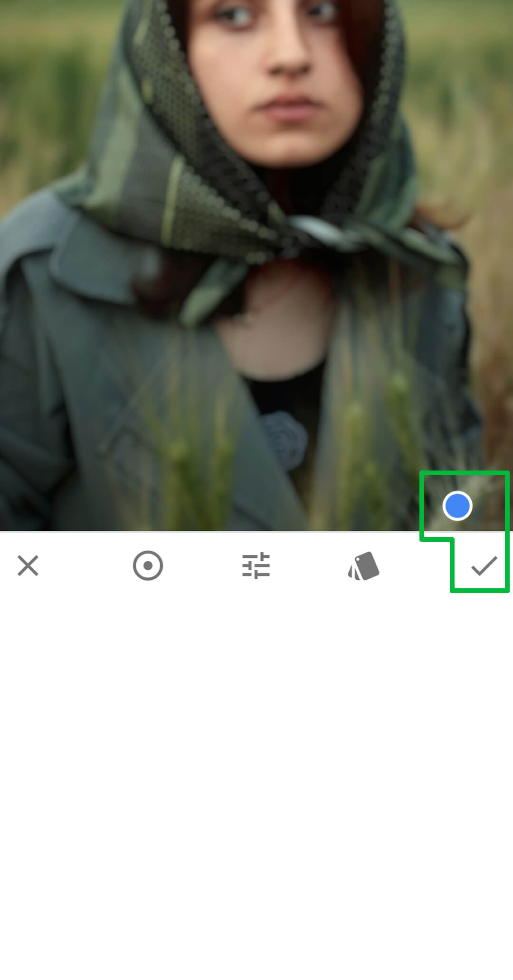This screenshot has width=513, height=980.
Task: Tap the blue focus point dot
Action: 457,506
